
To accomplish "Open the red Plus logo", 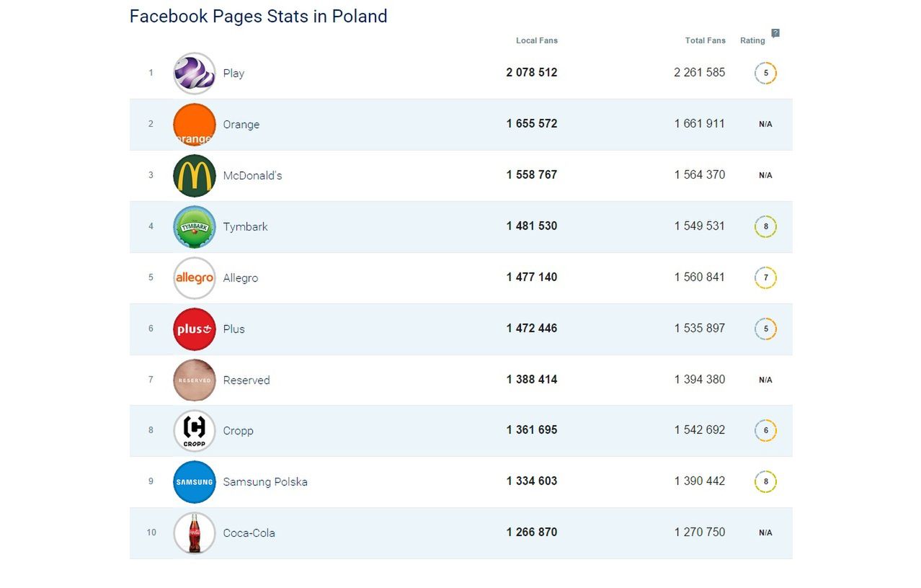I will tap(195, 329).
